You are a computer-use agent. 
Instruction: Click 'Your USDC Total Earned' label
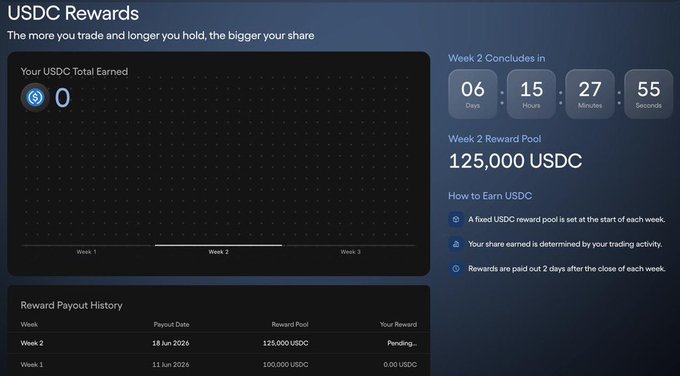pos(74,72)
